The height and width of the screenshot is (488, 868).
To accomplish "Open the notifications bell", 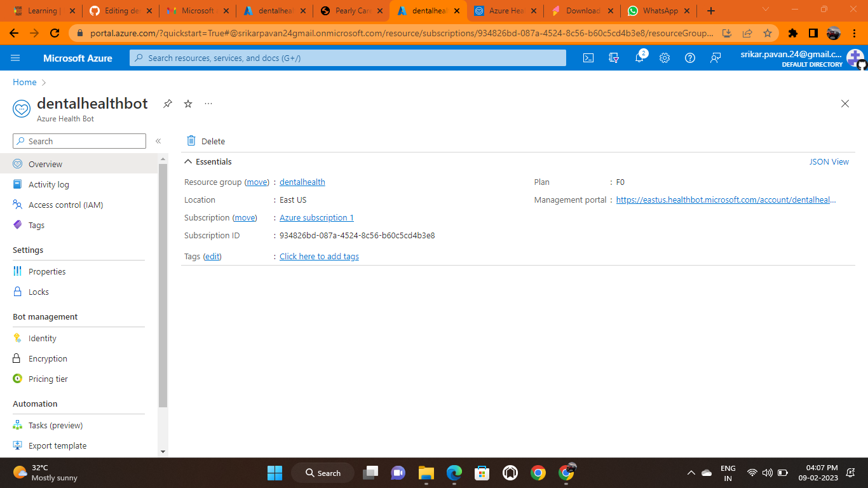I will [x=639, y=58].
